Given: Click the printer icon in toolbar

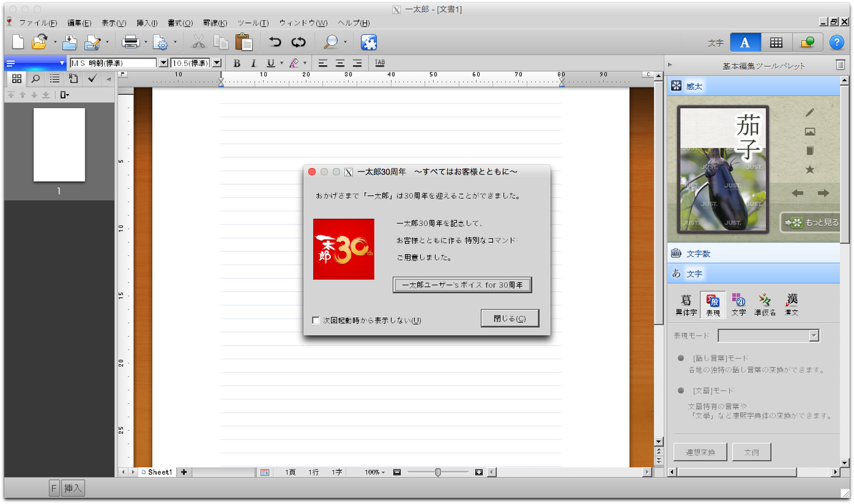Looking at the screenshot, I should tap(131, 42).
